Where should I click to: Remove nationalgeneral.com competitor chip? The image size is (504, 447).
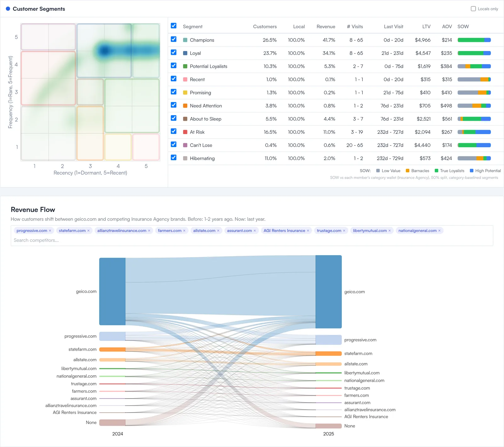[439, 231]
